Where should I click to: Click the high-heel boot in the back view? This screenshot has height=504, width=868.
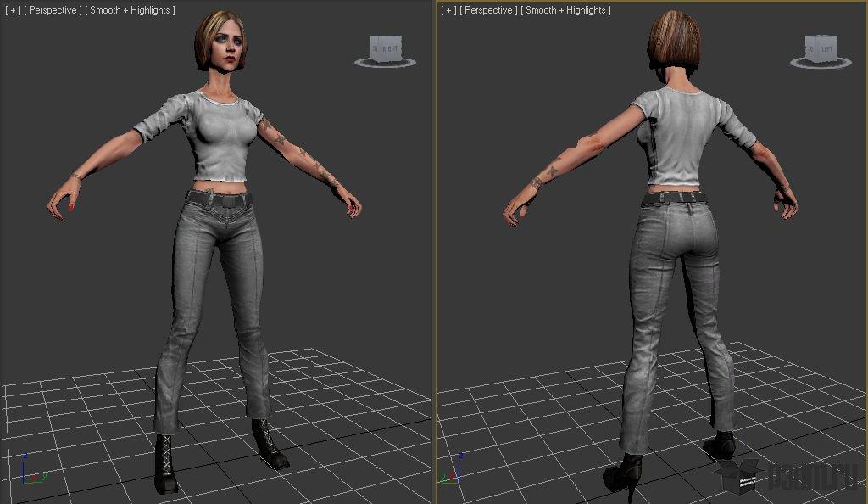coord(626,472)
